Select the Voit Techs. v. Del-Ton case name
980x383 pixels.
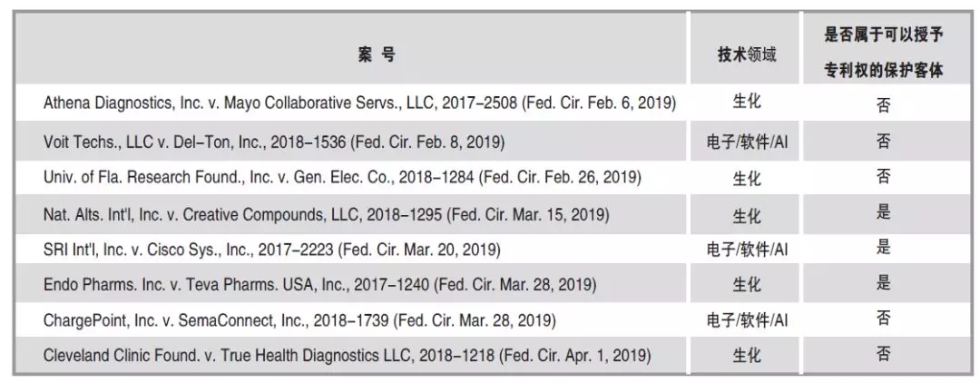[x=274, y=142]
